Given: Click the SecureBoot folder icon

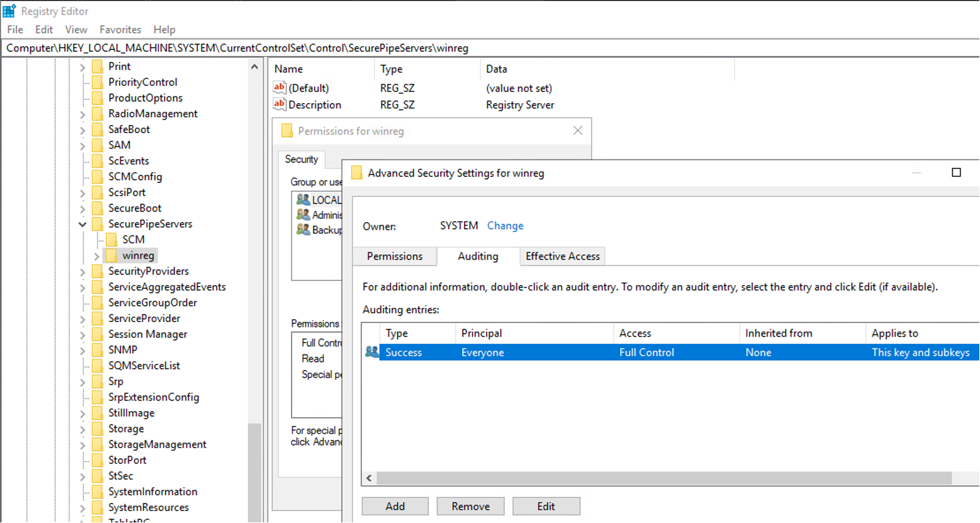Looking at the screenshot, I should (97, 208).
